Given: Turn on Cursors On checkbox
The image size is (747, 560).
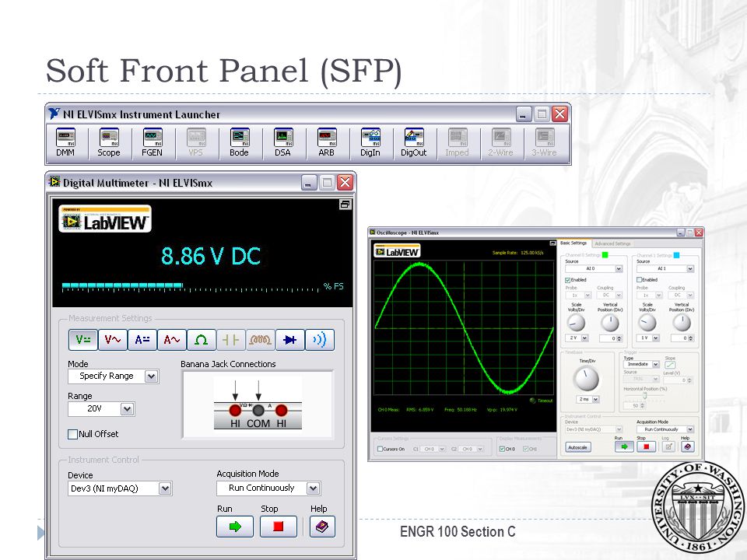Looking at the screenshot, I should tap(380, 449).
